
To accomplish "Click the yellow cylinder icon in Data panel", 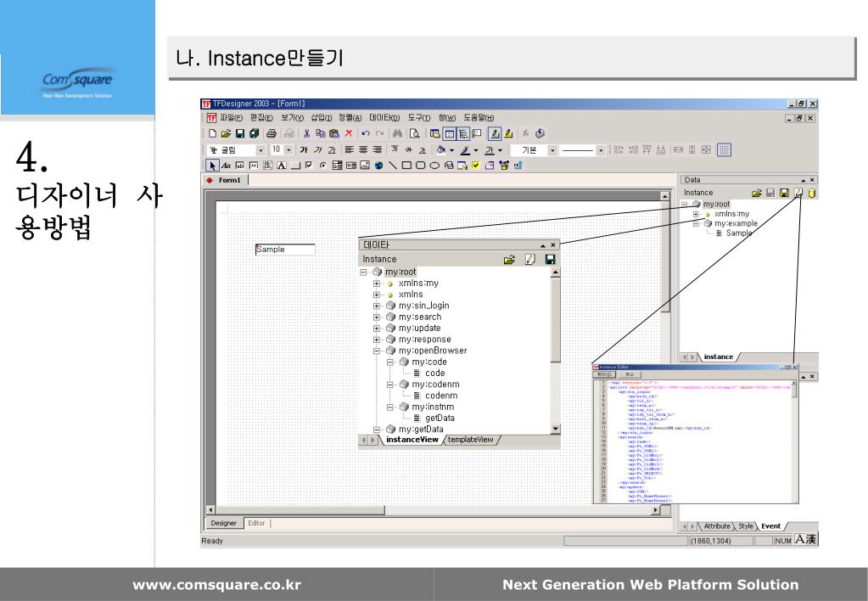I will point(812,193).
